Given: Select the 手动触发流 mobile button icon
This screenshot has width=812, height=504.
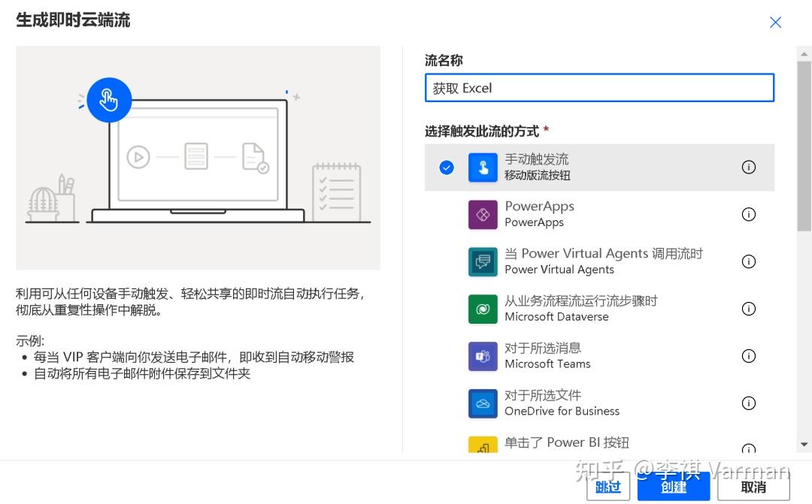Looking at the screenshot, I should pos(483,167).
